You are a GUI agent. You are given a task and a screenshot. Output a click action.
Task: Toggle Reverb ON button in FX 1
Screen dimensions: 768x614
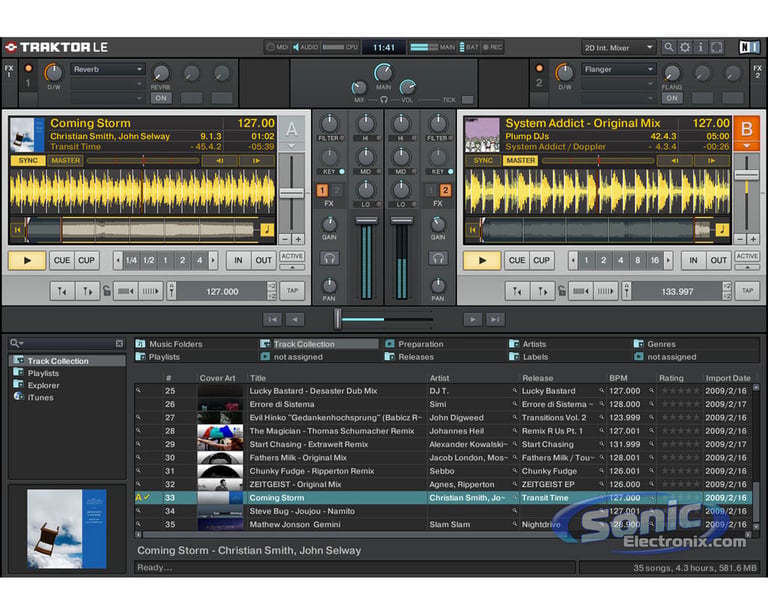[x=161, y=98]
